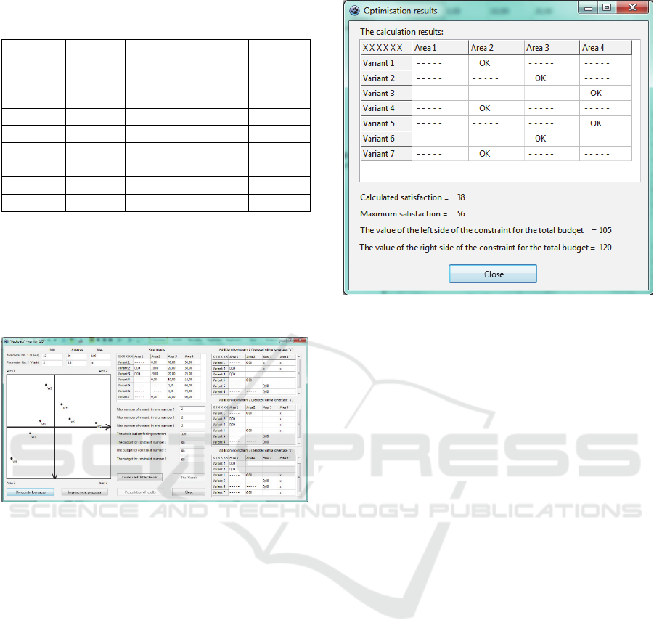Click the whole budget for improvement input field
The width and height of the screenshot is (654, 644).
[192, 433]
